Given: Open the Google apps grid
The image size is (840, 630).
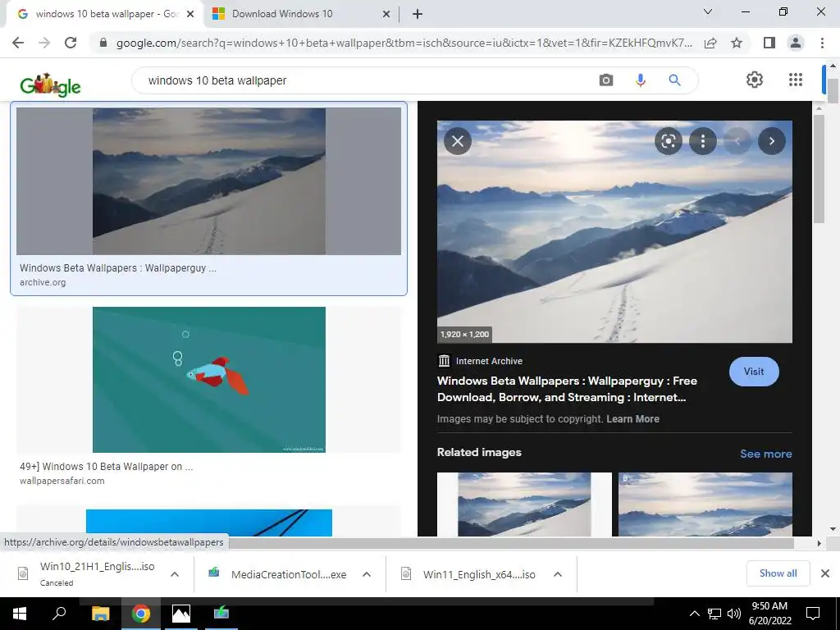Looking at the screenshot, I should [796, 80].
